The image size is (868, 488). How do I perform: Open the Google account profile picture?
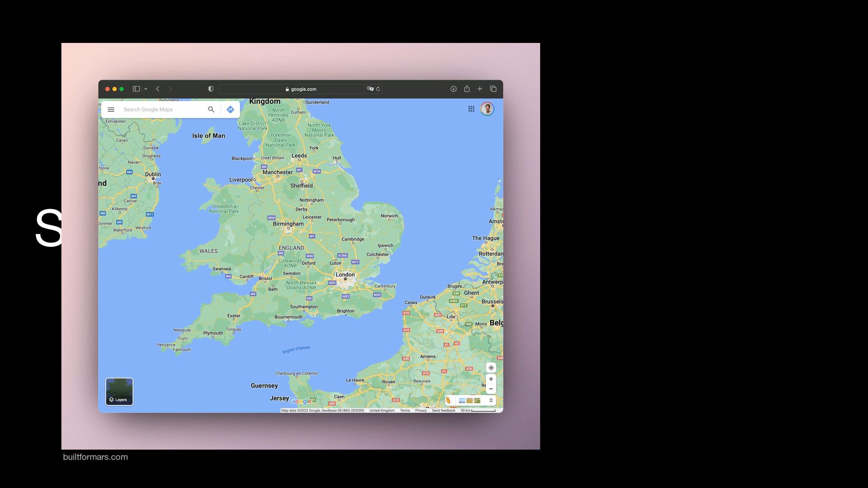coord(487,109)
